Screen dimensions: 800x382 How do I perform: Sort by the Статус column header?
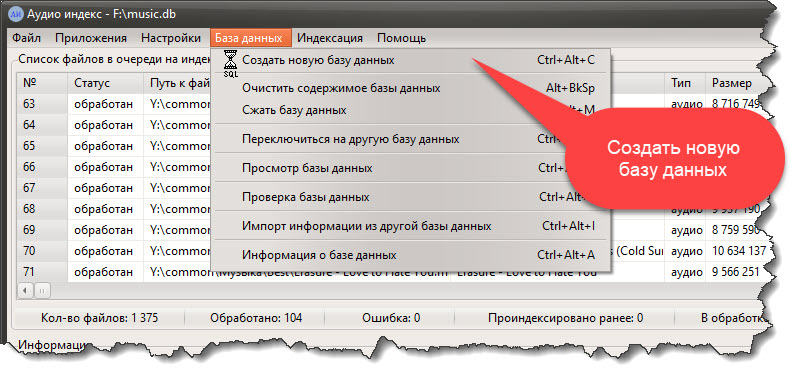106,83
